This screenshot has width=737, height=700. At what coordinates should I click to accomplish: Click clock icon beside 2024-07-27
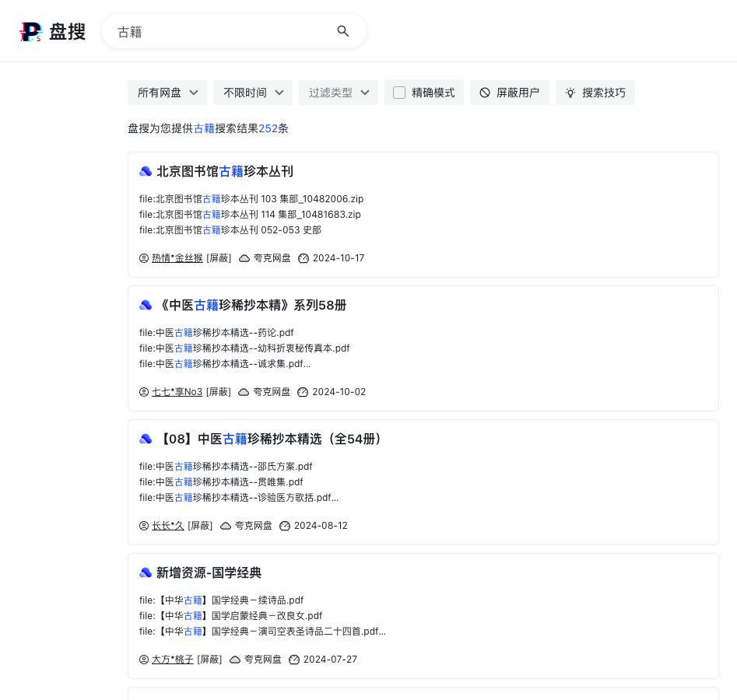[294, 660]
